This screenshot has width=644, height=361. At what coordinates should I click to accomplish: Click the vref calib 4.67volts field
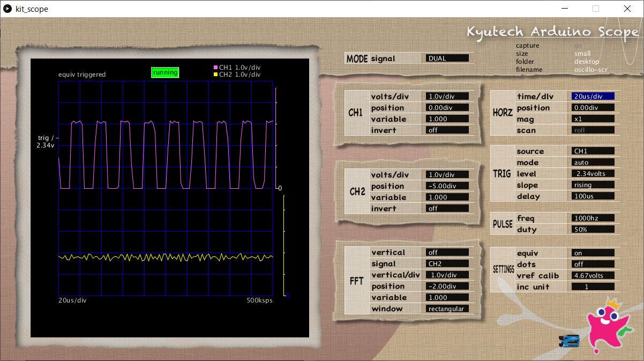[x=593, y=275]
